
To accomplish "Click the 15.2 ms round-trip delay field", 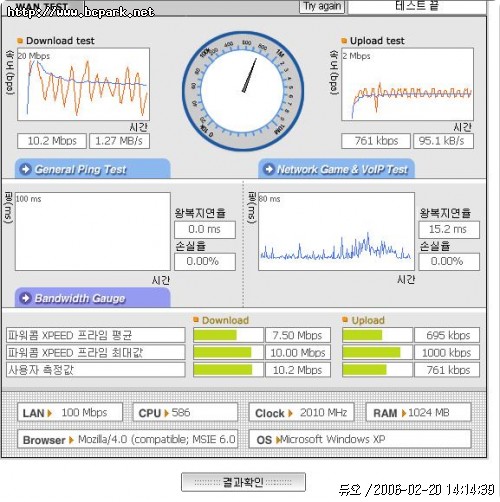I will point(449,230).
